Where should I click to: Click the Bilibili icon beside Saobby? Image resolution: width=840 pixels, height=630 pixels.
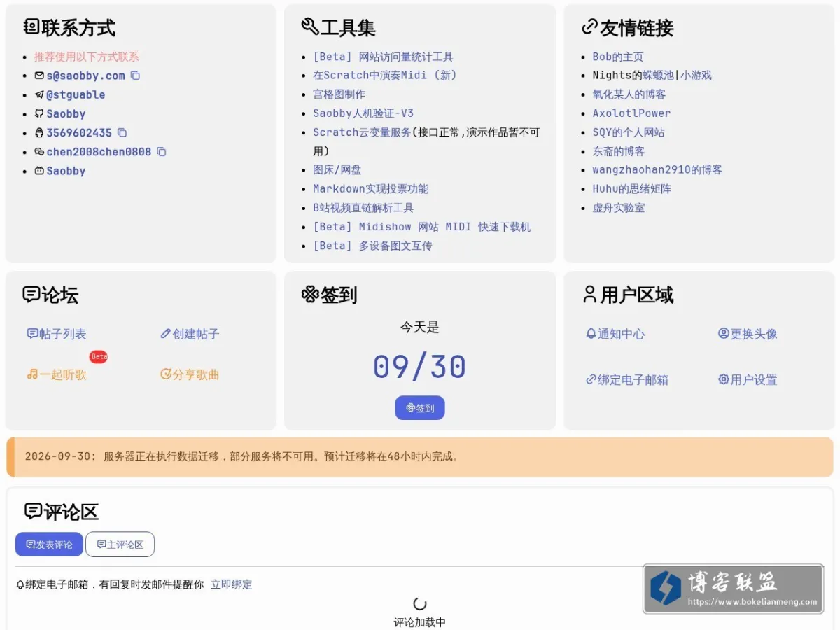click(x=39, y=170)
